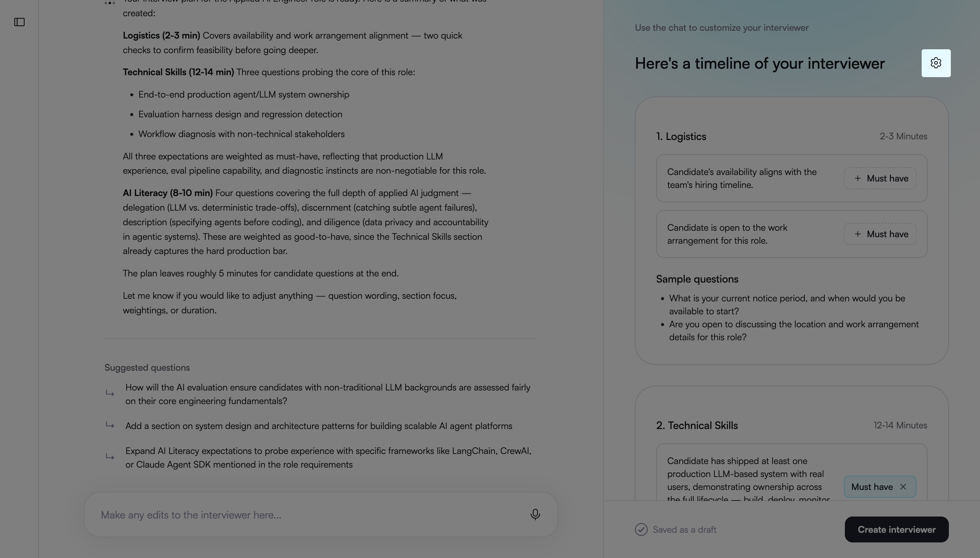Click the Saved as a draft checkmark icon
Screen dimensions: 980x558
click(641, 529)
